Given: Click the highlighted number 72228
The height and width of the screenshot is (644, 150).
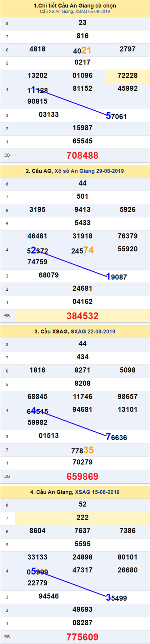Looking at the screenshot, I should [127, 75].
